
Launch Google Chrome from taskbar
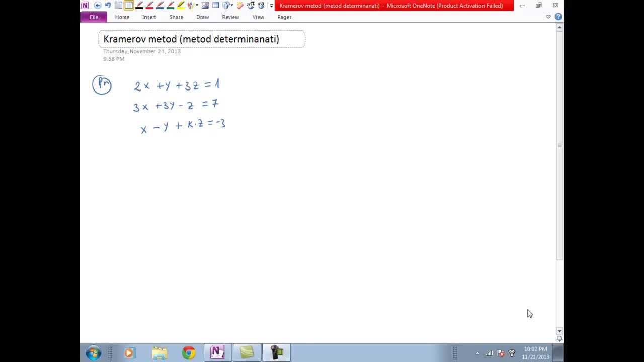coord(189,353)
